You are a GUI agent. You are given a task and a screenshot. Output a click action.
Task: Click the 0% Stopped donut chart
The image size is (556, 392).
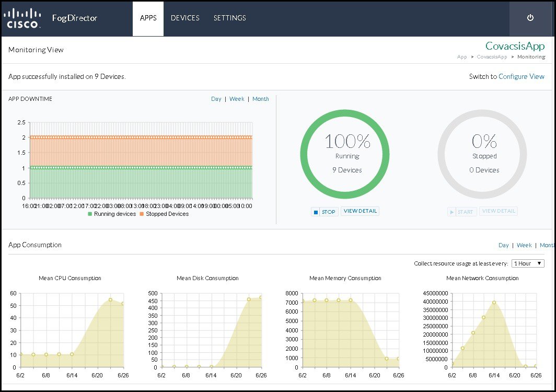[482, 154]
